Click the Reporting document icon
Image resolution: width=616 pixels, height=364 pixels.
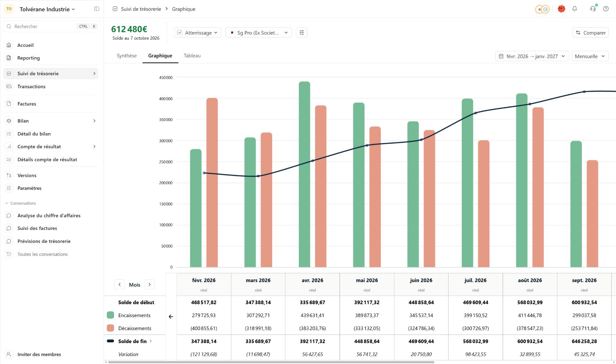pyautogui.click(x=9, y=58)
